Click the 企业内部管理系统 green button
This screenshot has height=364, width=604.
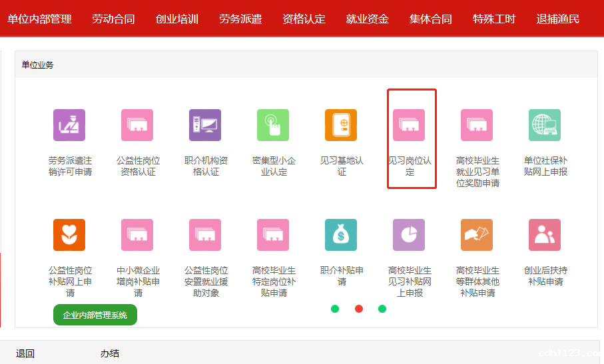coord(95,315)
